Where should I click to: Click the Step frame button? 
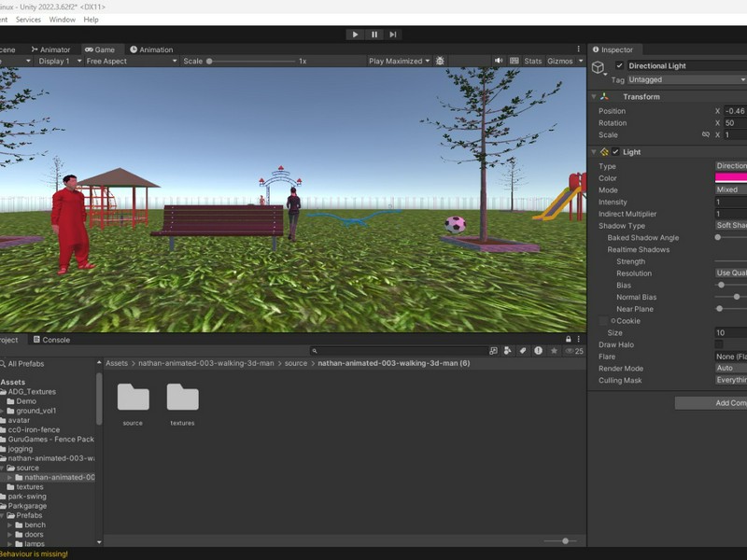coord(393,35)
